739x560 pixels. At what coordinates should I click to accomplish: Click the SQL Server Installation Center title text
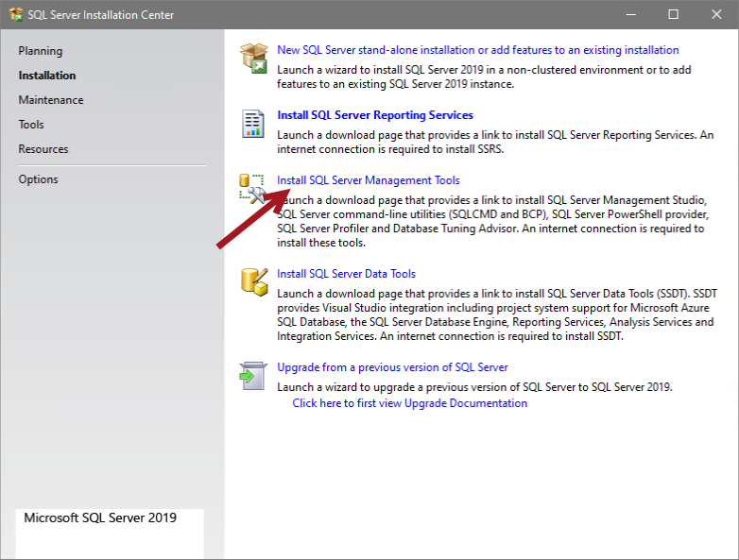(101, 15)
